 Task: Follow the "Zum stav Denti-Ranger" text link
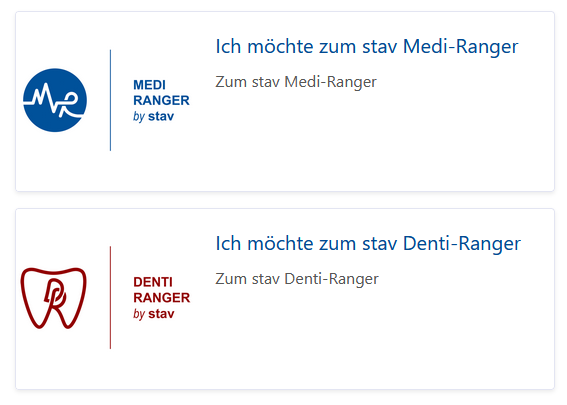point(297,279)
